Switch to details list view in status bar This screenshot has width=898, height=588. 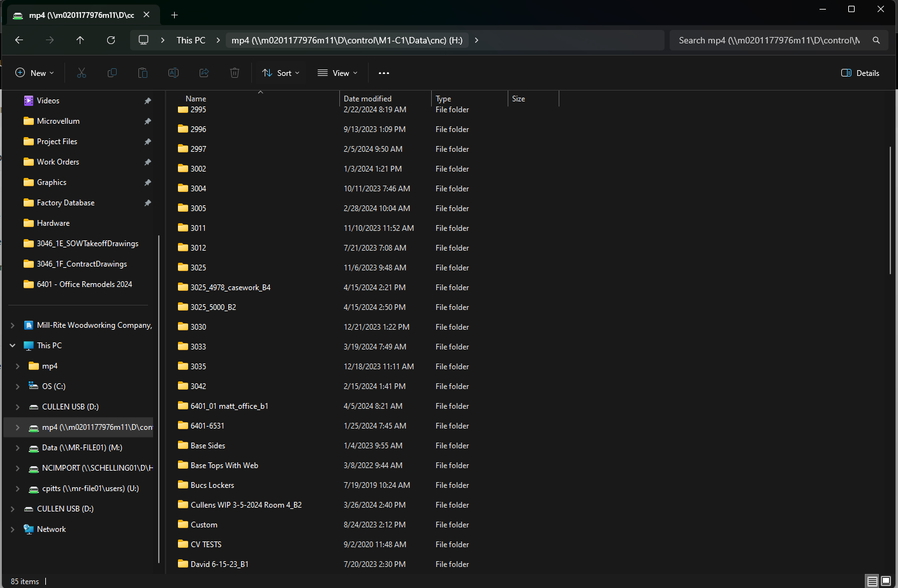click(872, 581)
